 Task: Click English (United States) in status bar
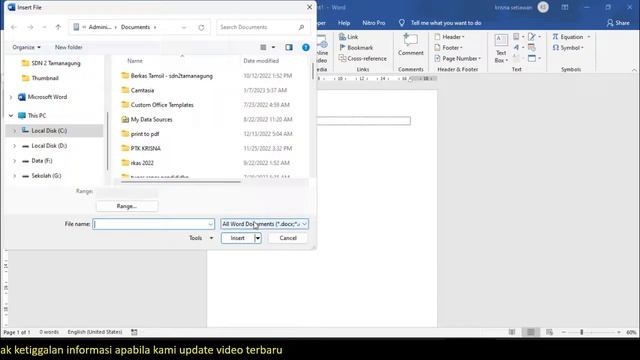coord(95,332)
